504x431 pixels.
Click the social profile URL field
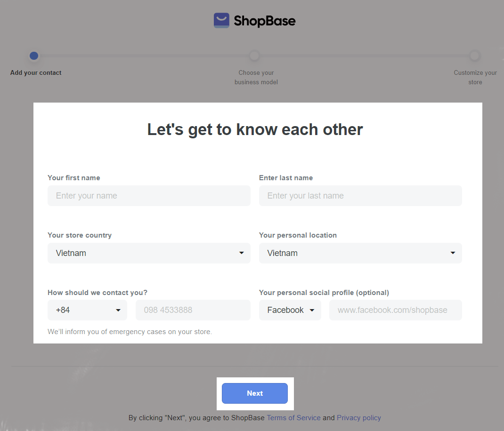coord(396,310)
